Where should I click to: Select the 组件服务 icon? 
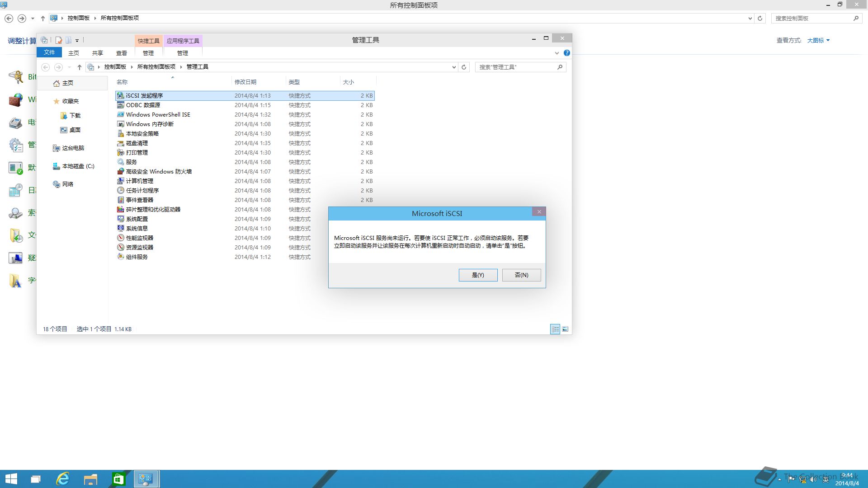(x=120, y=257)
